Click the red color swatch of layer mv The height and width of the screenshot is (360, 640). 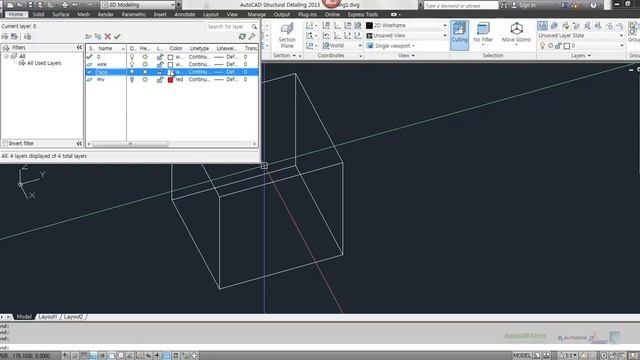(170, 80)
